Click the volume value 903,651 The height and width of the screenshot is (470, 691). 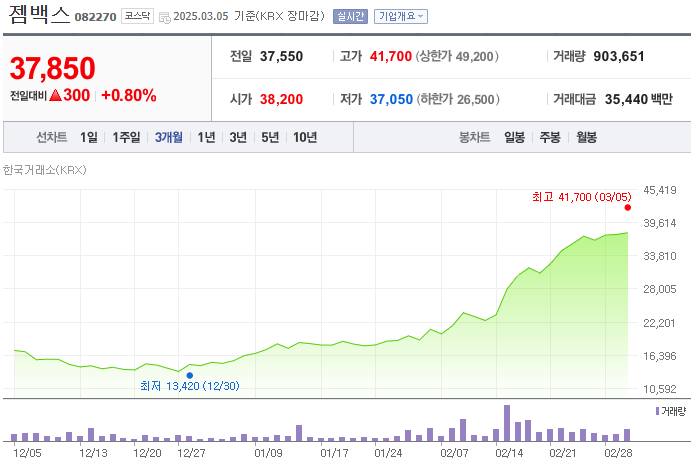pos(619,56)
